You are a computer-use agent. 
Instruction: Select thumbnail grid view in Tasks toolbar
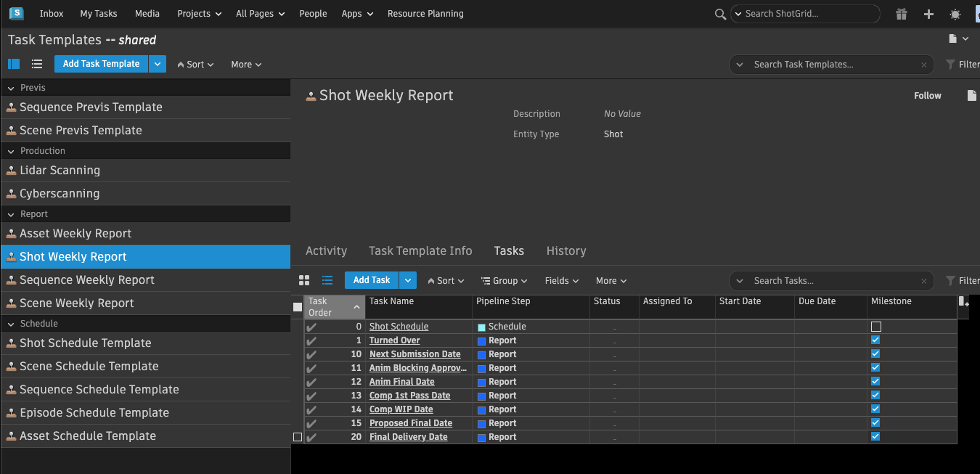coord(305,280)
